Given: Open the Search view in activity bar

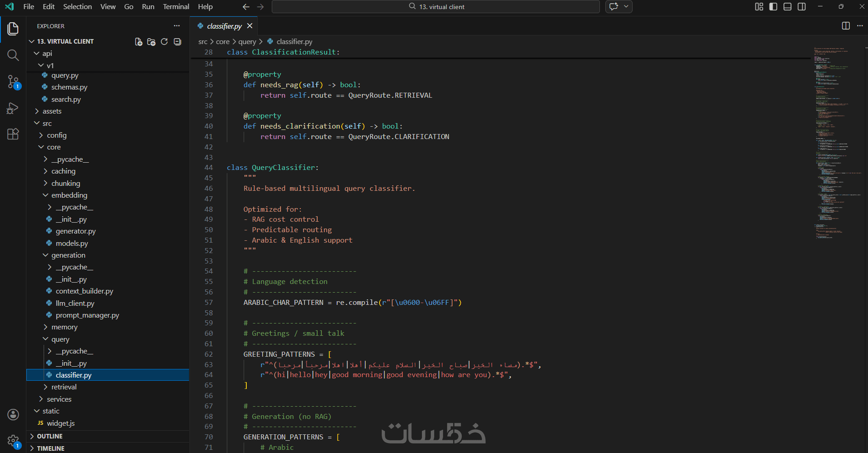Looking at the screenshot, I should click(x=13, y=55).
